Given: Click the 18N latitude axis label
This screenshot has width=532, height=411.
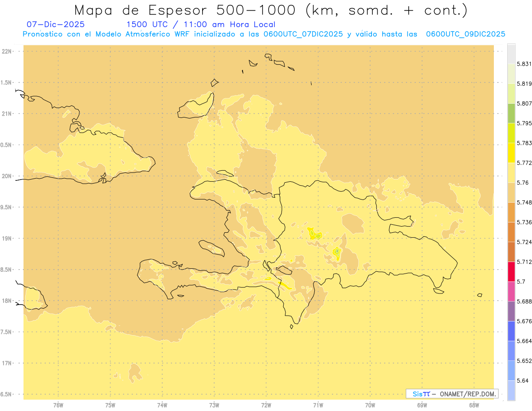Looking at the screenshot, I should click(7, 301).
